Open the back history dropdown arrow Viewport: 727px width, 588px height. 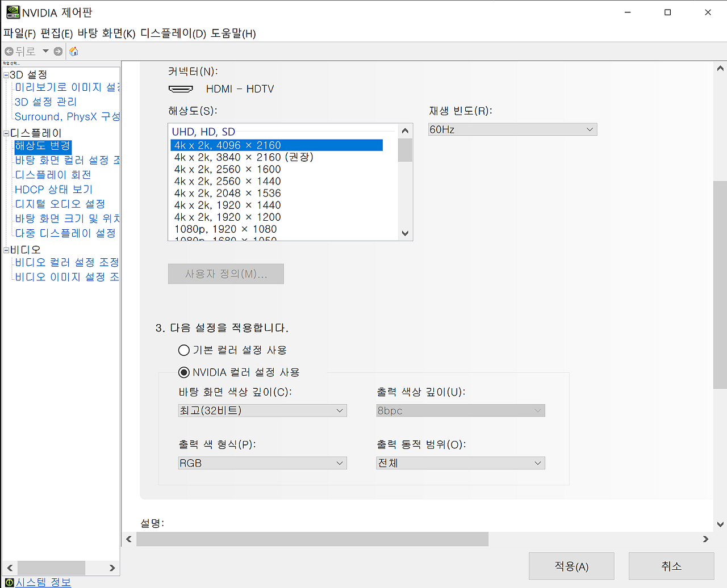(x=45, y=51)
